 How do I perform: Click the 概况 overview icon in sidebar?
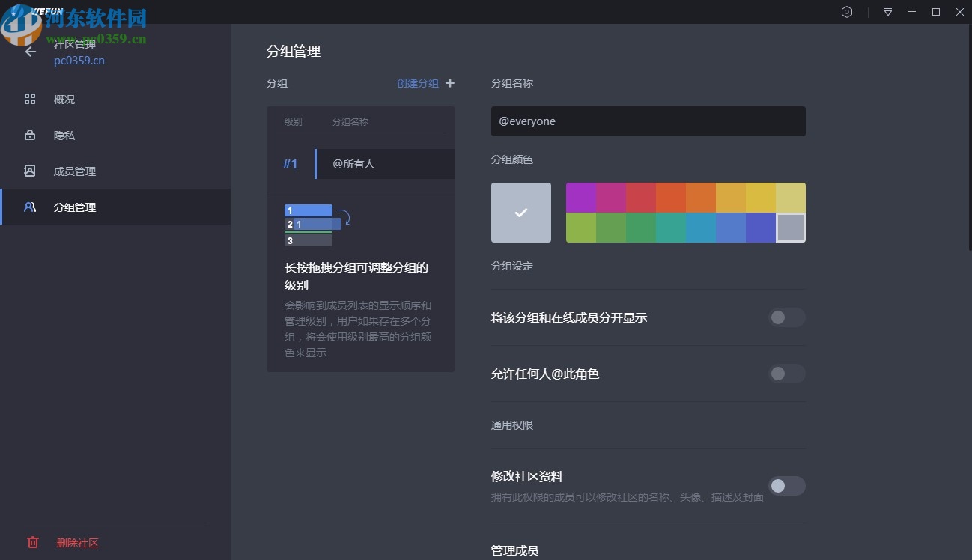[30, 98]
